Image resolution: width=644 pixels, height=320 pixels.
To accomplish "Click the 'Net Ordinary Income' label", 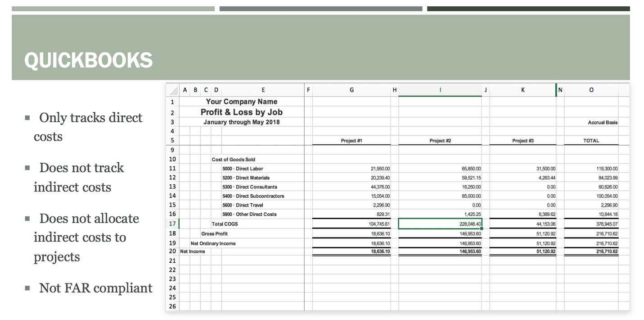I will point(213,243).
